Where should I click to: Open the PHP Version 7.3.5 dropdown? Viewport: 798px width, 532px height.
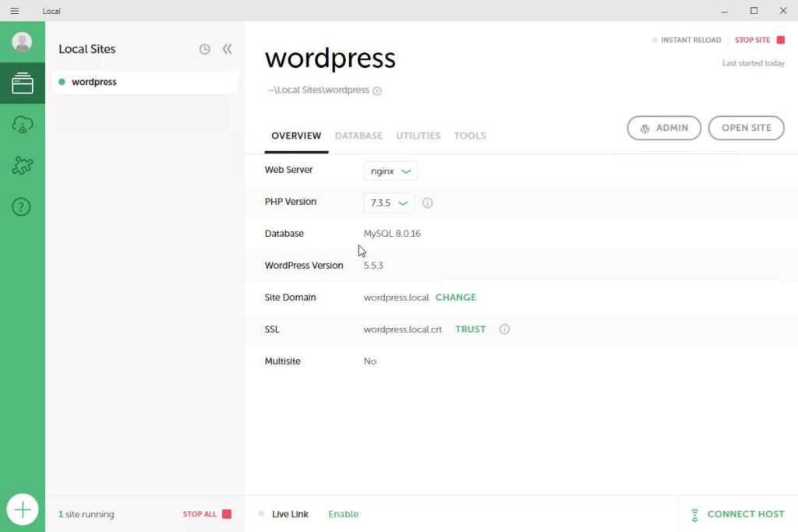pos(389,203)
